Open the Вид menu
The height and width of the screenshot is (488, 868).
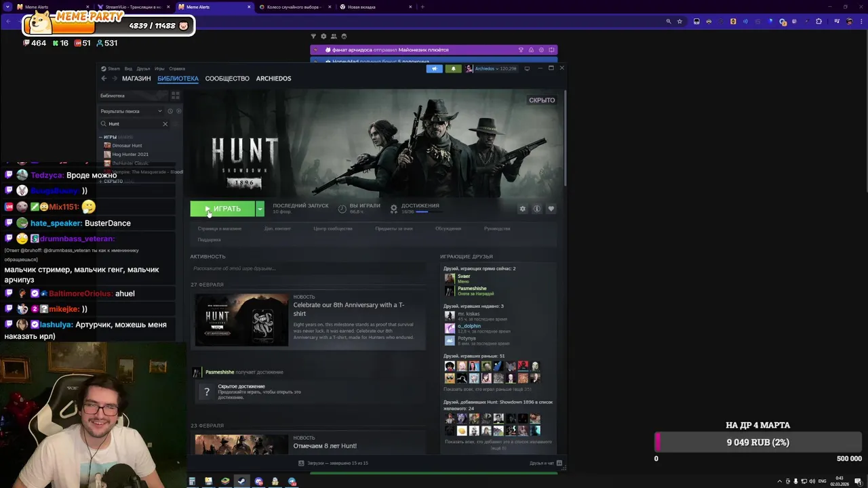click(128, 68)
